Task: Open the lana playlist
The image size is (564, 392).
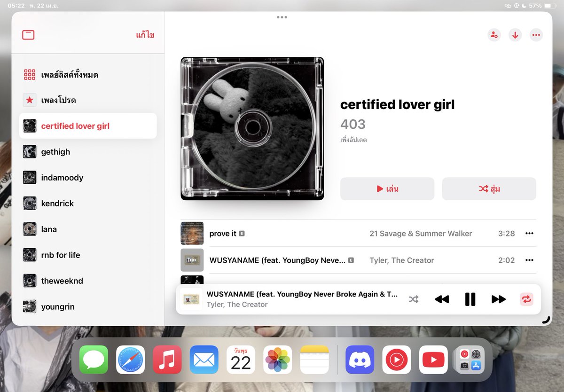Action: tap(88, 229)
